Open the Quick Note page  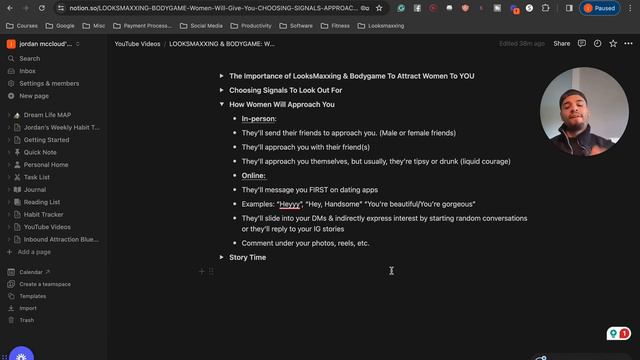(40, 152)
